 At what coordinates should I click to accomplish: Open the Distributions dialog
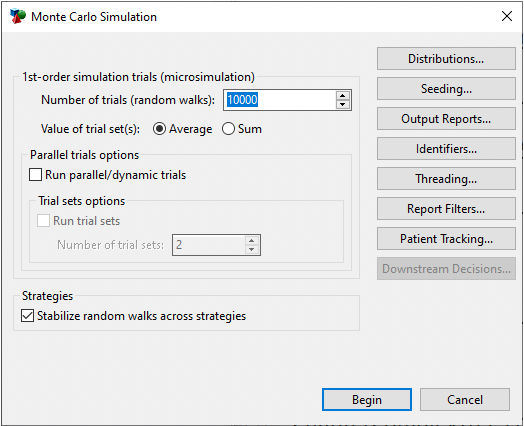[x=446, y=59]
